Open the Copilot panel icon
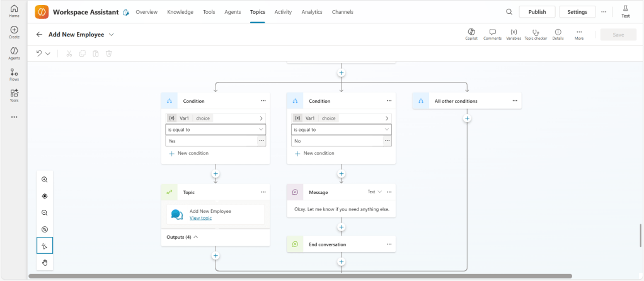Viewport: 644px width, 281px height. click(x=471, y=32)
